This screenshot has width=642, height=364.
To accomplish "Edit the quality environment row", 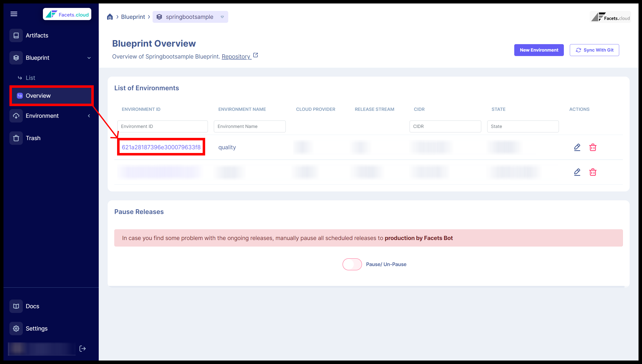I will tap(577, 147).
